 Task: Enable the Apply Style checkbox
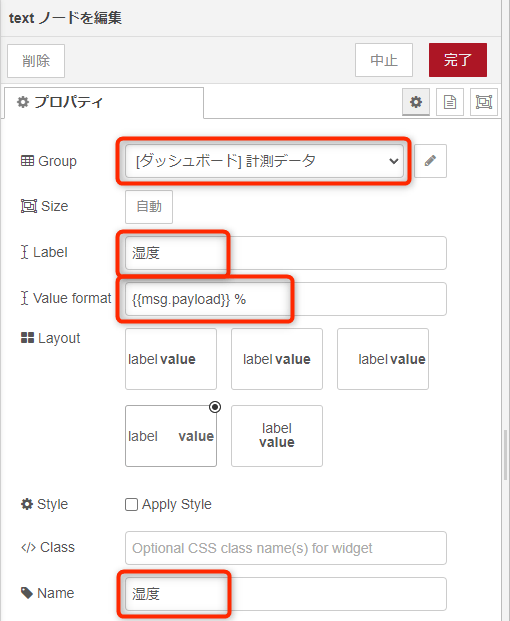coord(131,505)
